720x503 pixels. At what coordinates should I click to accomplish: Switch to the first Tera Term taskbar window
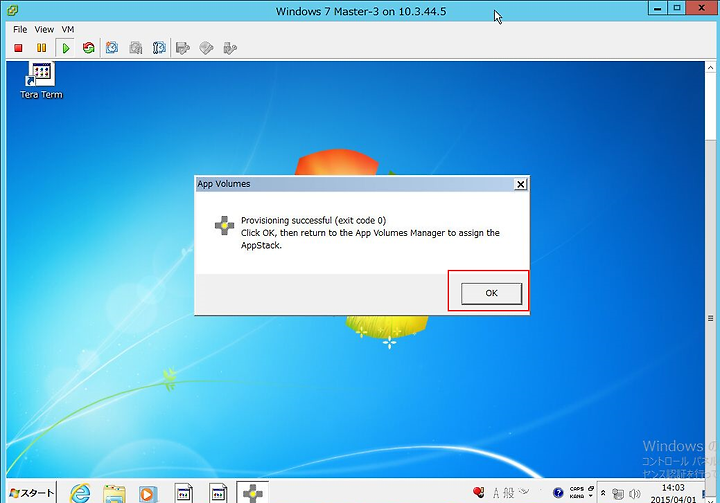pos(184,493)
